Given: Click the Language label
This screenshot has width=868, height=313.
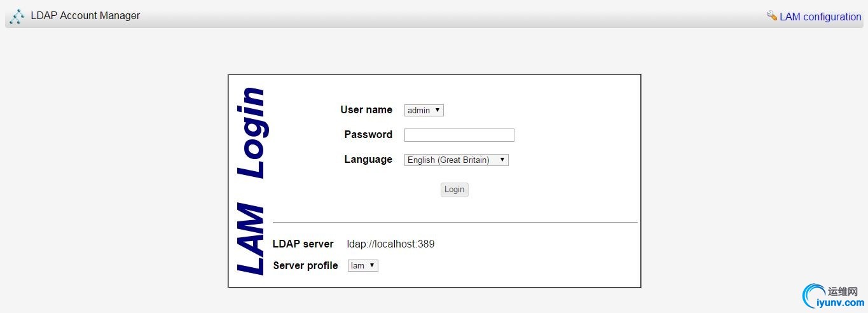Looking at the screenshot, I should [x=368, y=159].
